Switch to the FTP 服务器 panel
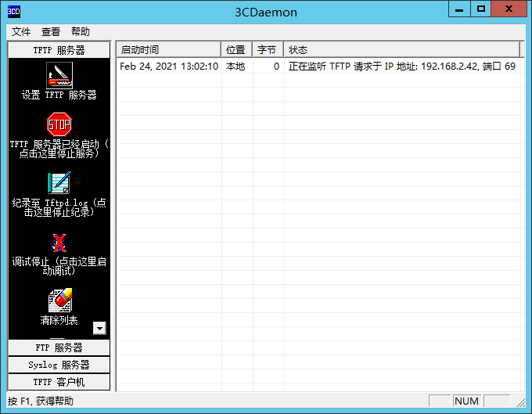Image resolution: width=532 pixels, height=414 pixels. [59, 347]
